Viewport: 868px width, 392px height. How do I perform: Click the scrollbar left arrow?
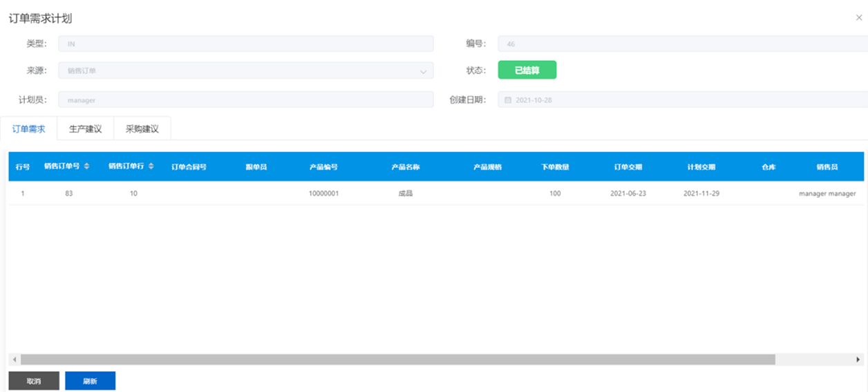[x=14, y=360]
